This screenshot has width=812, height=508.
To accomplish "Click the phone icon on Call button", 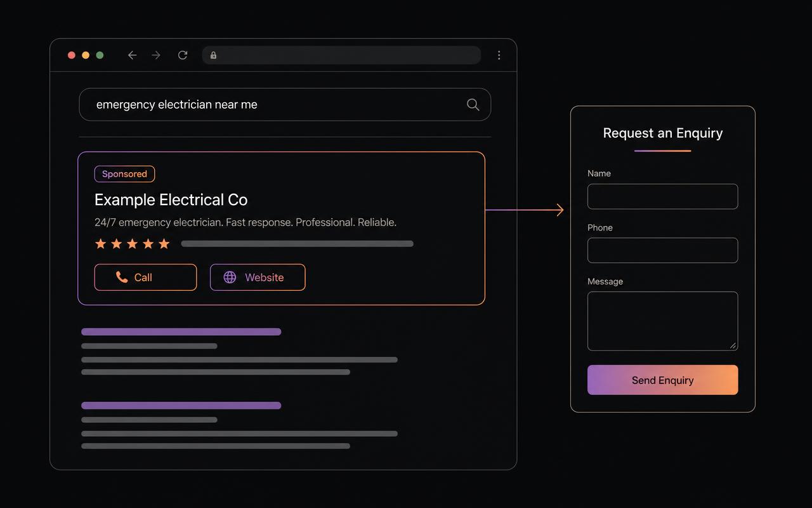I will pos(122,277).
